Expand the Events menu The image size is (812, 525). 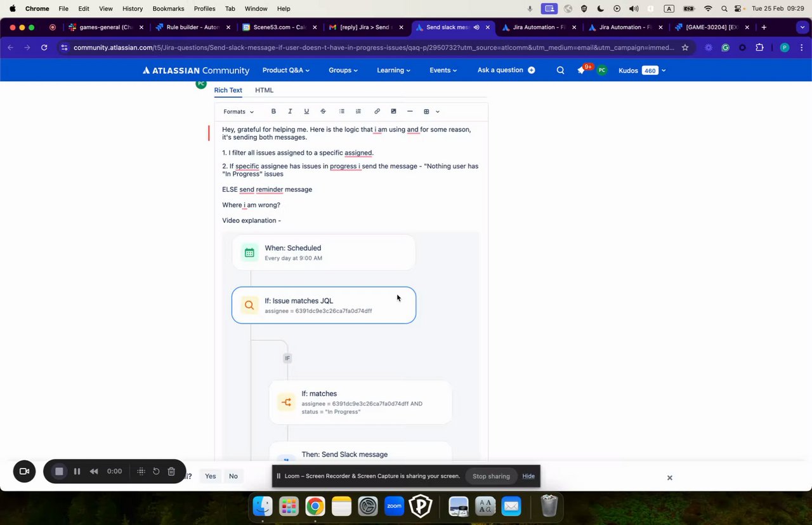coord(443,70)
